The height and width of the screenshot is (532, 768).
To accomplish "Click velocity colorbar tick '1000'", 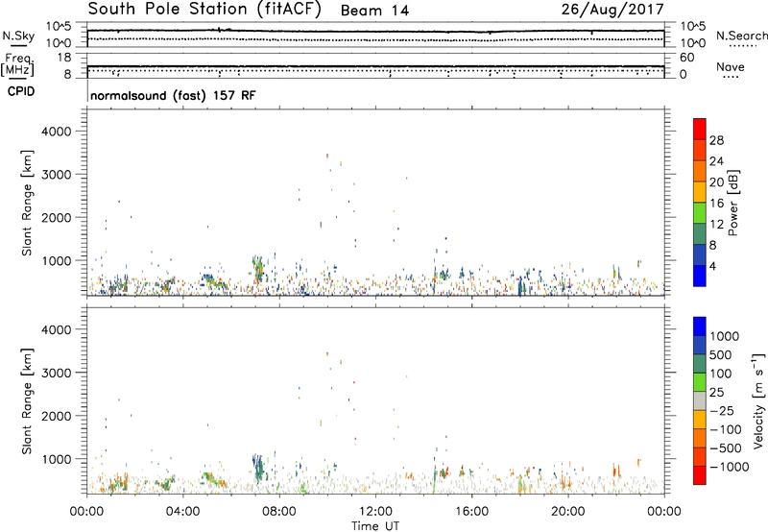I will [x=725, y=336].
